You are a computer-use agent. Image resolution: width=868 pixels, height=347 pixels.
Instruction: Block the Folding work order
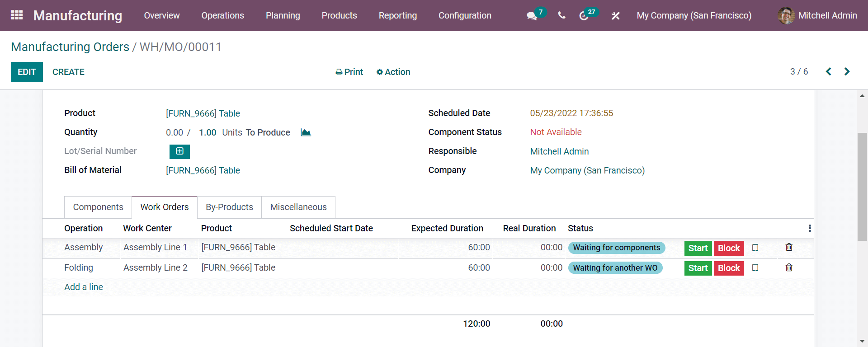(729, 268)
